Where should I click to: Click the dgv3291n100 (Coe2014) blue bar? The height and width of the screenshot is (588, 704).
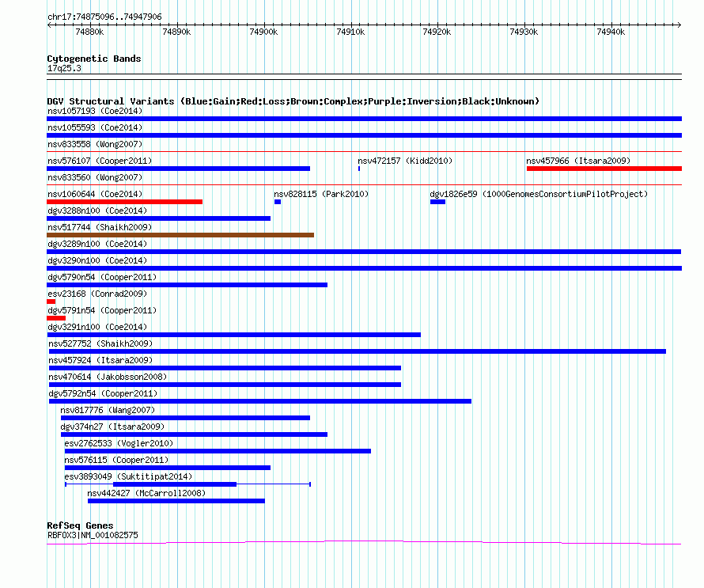point(233,335)
